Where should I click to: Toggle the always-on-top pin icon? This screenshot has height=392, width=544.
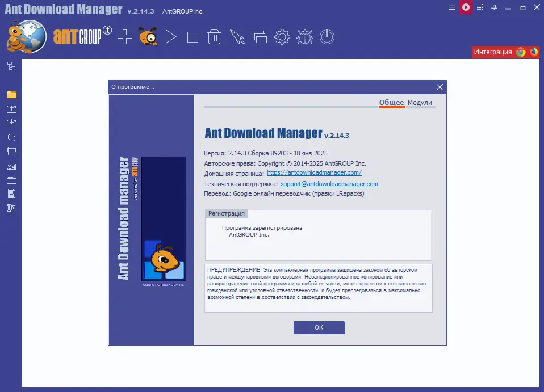(x=495, y=7)
